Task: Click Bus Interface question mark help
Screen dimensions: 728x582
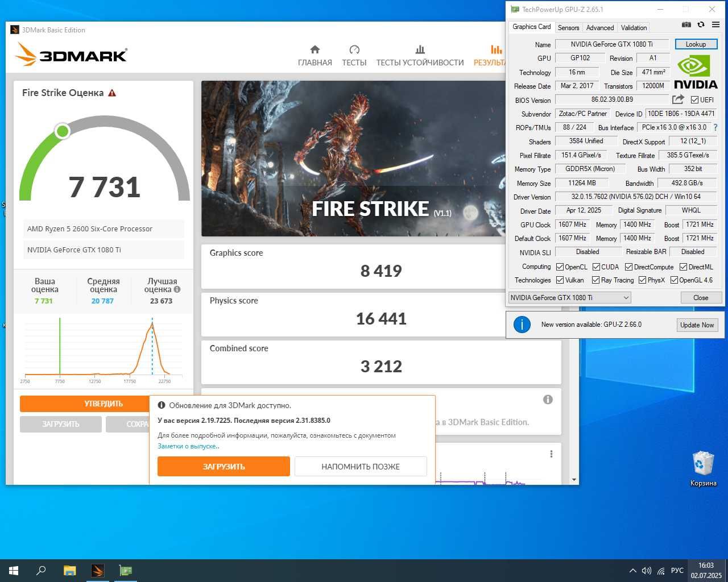Action: (x=715, y=127)
